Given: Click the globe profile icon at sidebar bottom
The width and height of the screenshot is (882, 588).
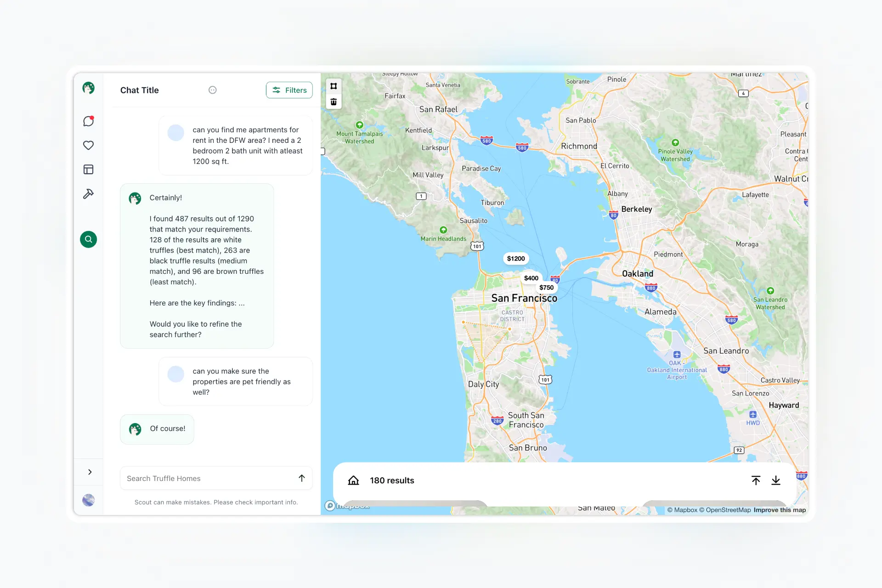Looking at the screenshot, I should tap(88, 500).
